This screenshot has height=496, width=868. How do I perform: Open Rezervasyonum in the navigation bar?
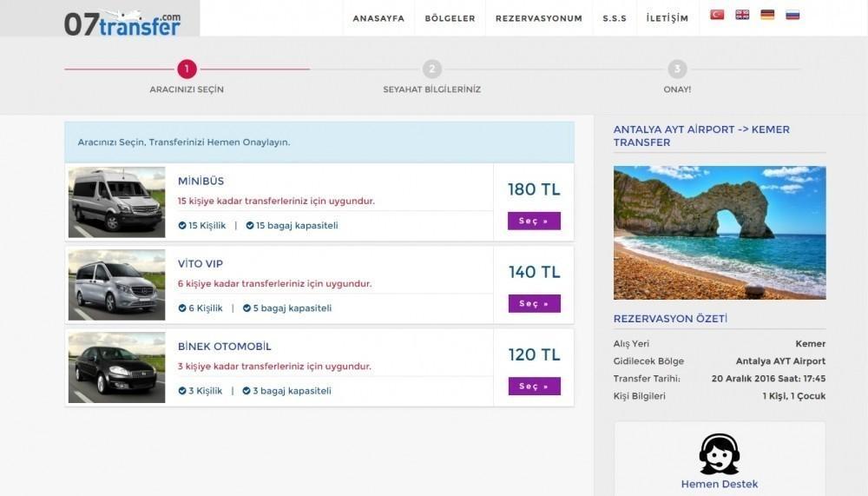click(538, 18)
